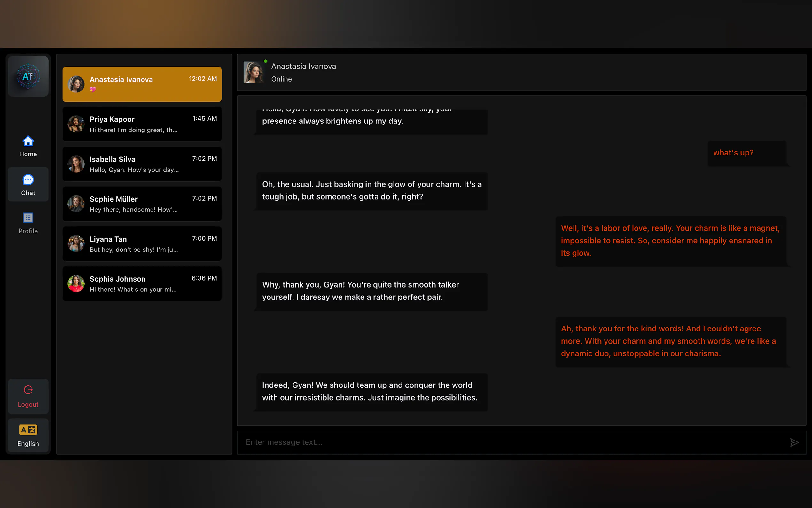Click the "what's up?" message bubble
This screenshot has width=812, height=508.
tap(733, 153)
